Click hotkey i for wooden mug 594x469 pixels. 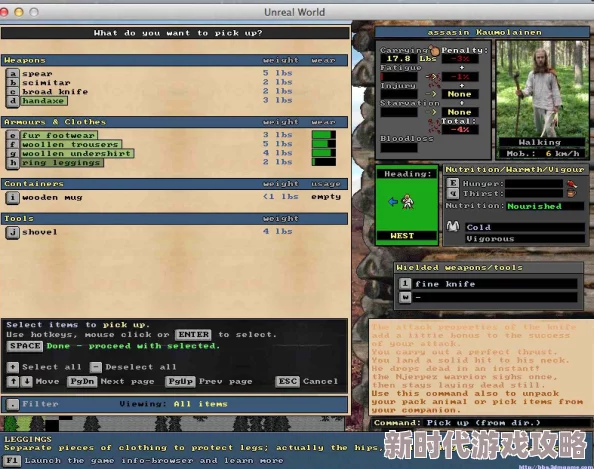click(13, 197)
